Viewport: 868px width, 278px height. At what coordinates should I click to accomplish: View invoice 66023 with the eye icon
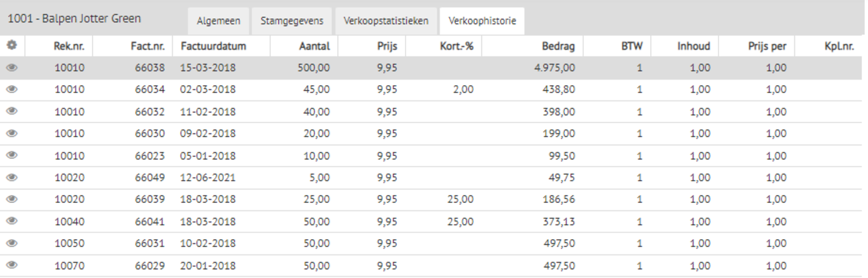click(11, 155)
